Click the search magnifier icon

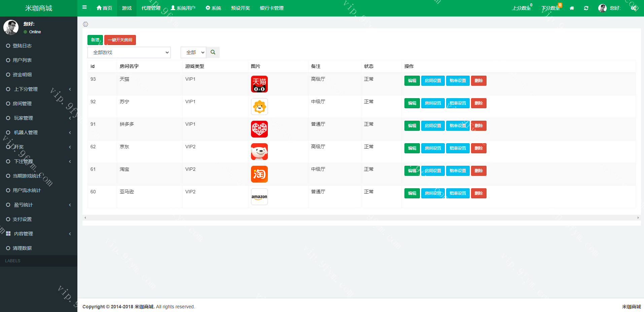[x=213, y=52]
